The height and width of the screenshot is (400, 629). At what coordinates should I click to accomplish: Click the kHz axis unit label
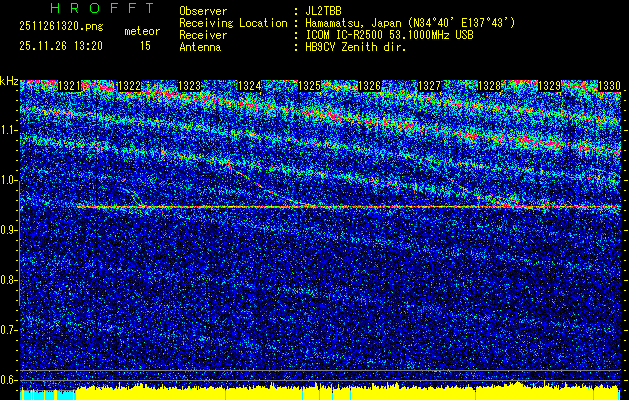[x=9, y=81]
